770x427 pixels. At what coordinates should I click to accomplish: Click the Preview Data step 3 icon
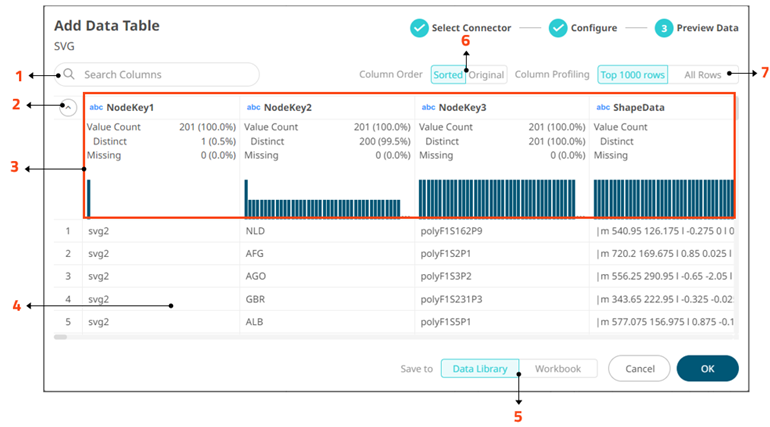click(x=663, y=28)
